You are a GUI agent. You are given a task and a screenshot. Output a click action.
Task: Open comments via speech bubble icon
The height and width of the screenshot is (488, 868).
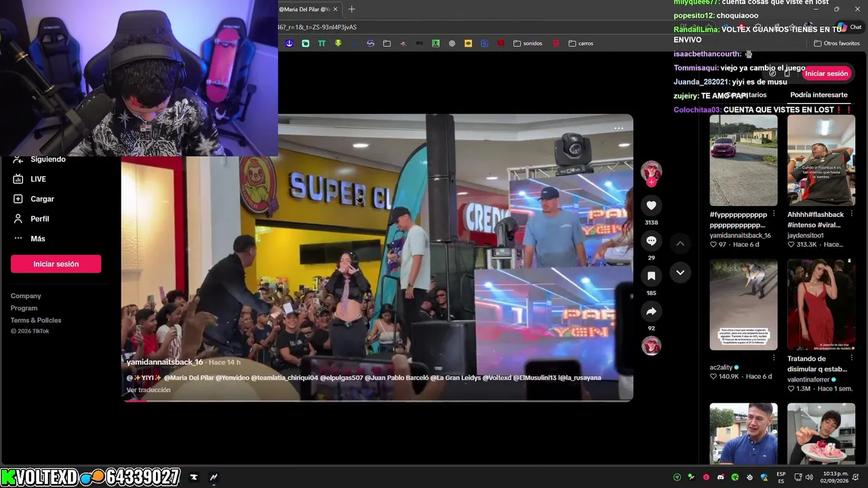coord(651,241)
